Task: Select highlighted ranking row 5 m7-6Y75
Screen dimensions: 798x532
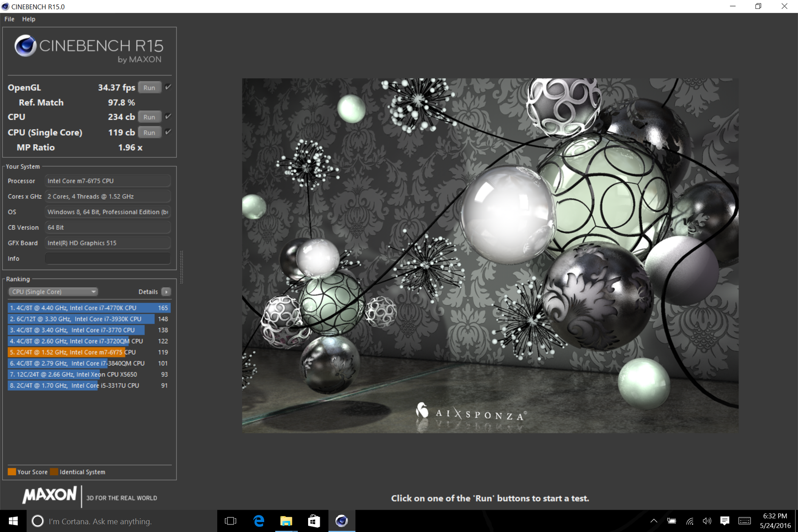Action: coord(89,352)
